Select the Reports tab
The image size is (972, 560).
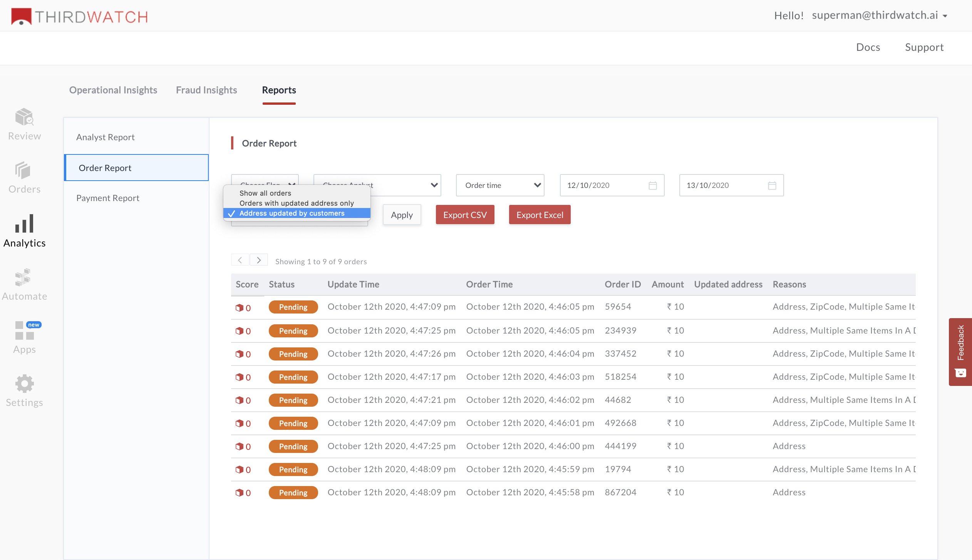pyautogui.click(x=279, y=90)
